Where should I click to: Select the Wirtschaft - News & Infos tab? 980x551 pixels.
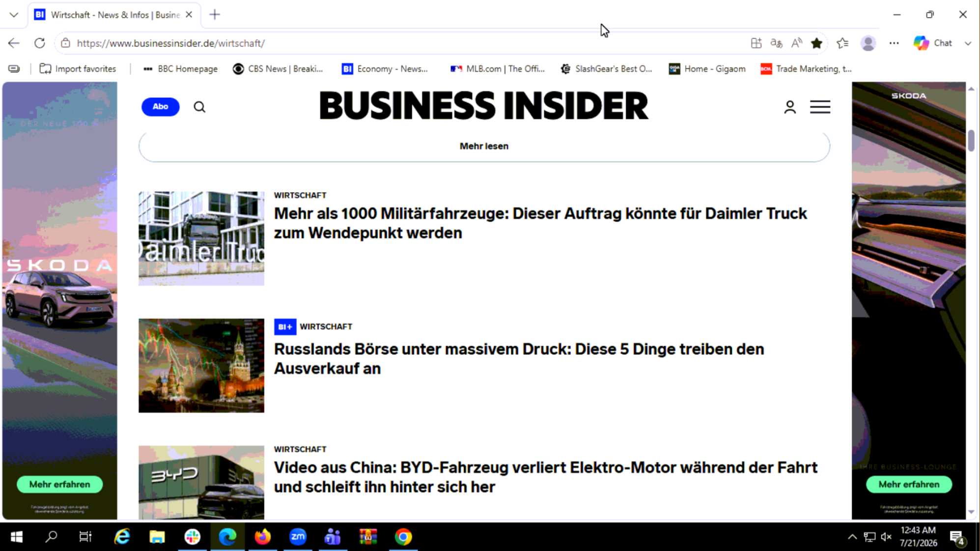coord(114,15)
